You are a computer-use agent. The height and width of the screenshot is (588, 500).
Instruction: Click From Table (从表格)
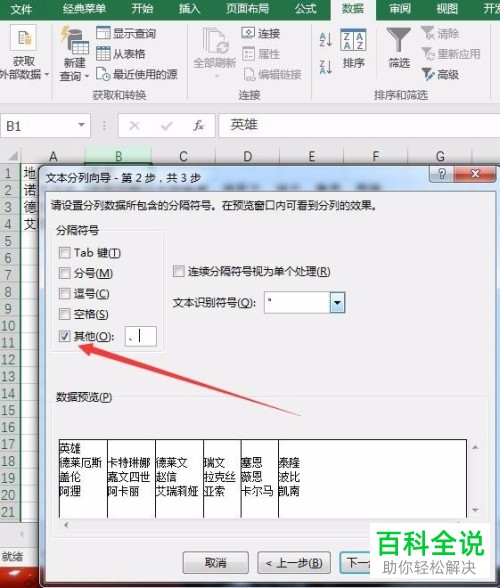[x=120, y=54]
